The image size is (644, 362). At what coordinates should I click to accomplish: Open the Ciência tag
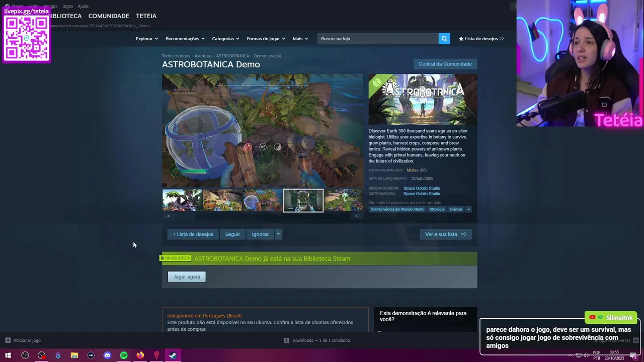(x=456, y=209)
